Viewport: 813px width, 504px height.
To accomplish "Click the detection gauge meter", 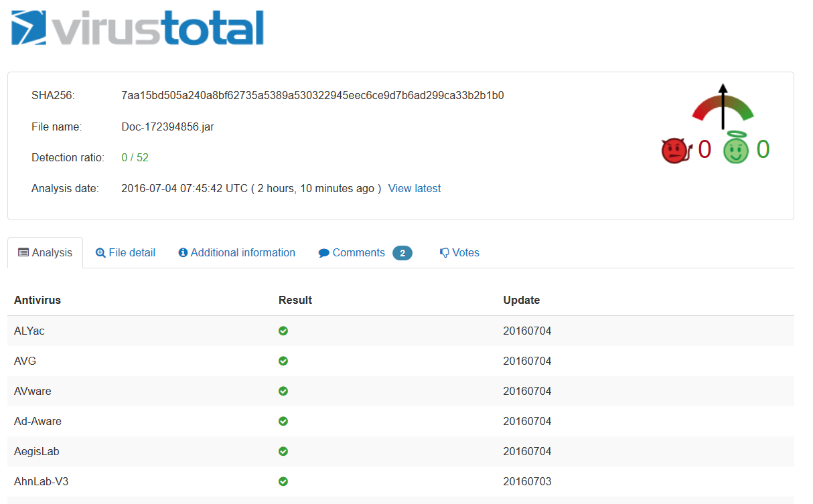I will point(723,107).
